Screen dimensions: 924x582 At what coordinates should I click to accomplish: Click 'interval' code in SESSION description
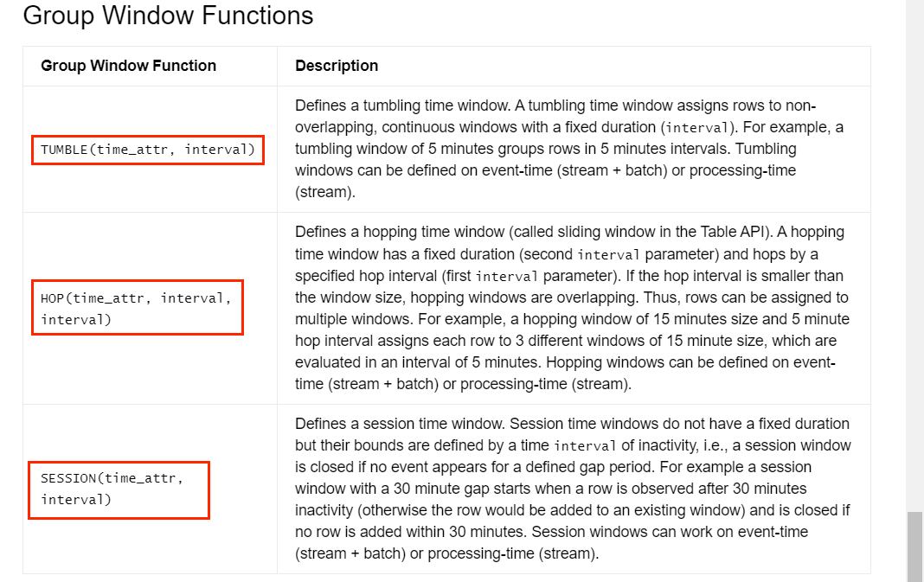pyautogui.click(x=585, y=446)
